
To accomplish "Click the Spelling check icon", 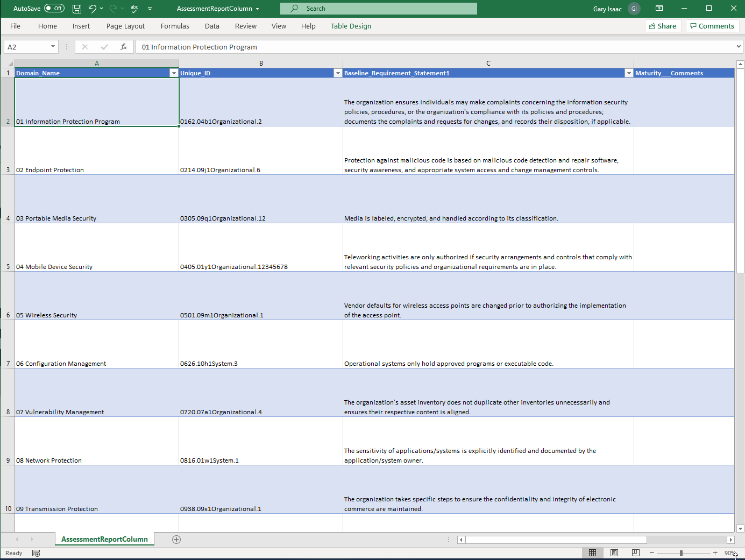I will click(x=134, y=9).
